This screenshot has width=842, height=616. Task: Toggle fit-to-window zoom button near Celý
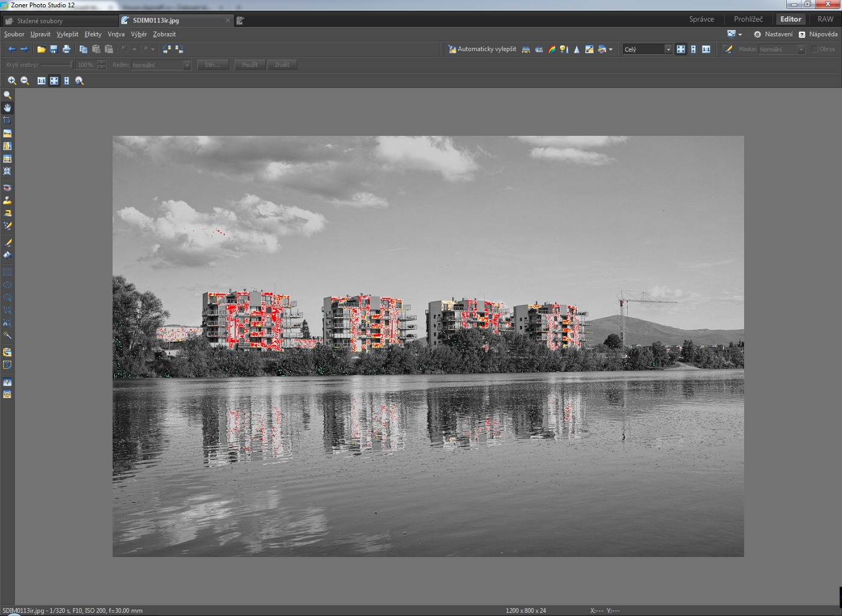pyautogui.click(x=680, y=49)
